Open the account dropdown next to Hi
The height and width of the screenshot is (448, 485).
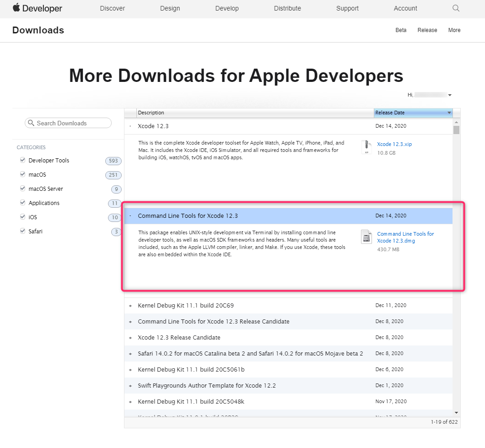450,95
